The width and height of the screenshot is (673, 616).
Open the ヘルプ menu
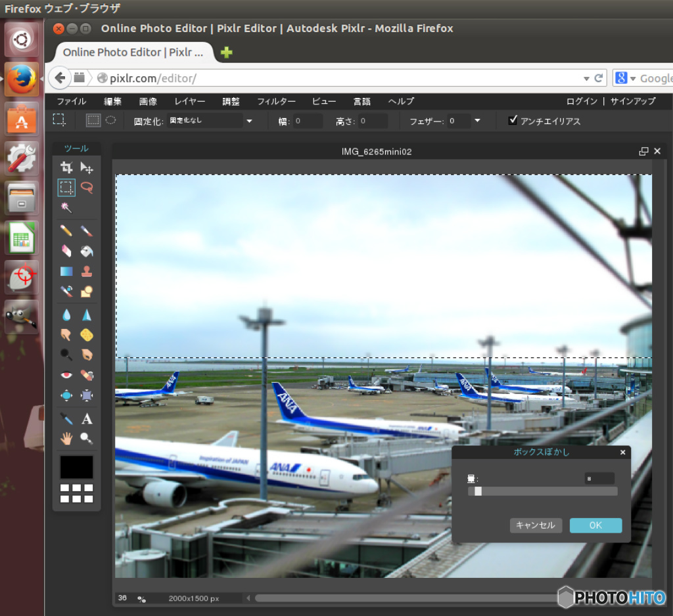[402, 101]
